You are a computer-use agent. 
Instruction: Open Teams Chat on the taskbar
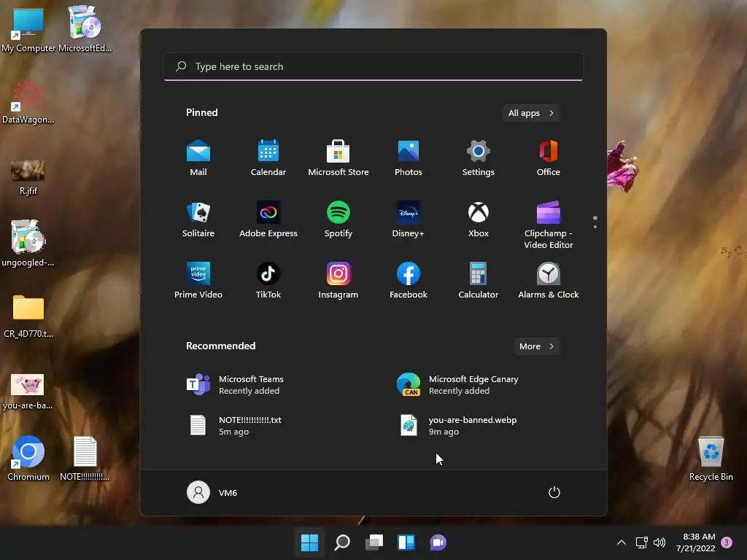pyautogui.click(x=438, y=542)
